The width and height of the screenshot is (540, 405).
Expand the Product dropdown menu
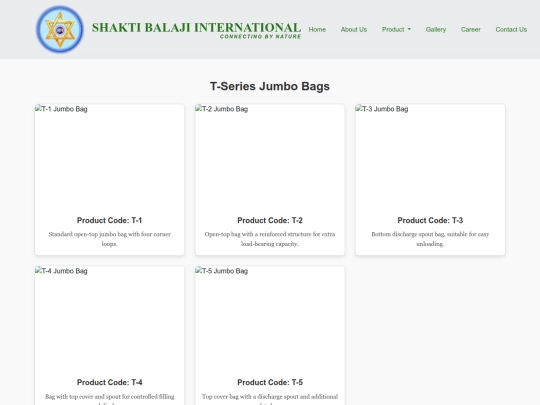coord(396,30)
